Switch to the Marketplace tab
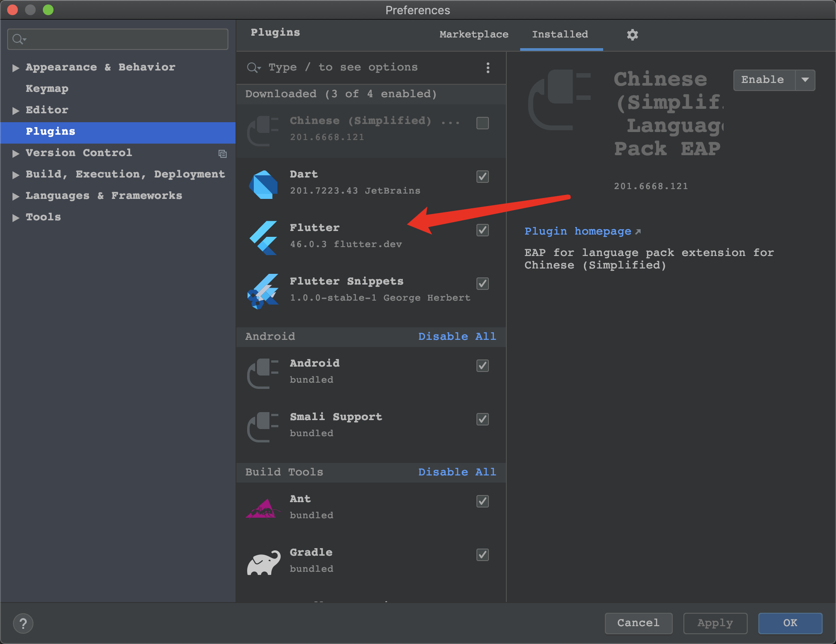 point(474,34)
